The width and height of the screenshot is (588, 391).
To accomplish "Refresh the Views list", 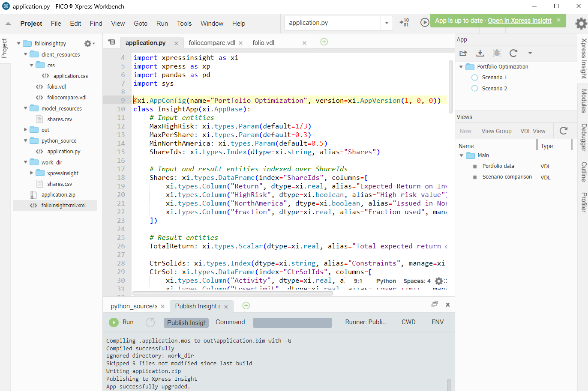I will [x=564, y=131].
